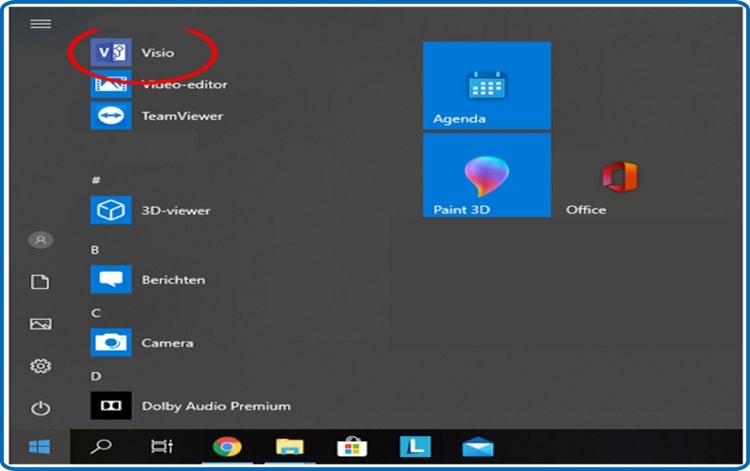This screenshot has height=471, width=750.
Task: Open the Pictures sidebar icon
Action: click(41, 324)
